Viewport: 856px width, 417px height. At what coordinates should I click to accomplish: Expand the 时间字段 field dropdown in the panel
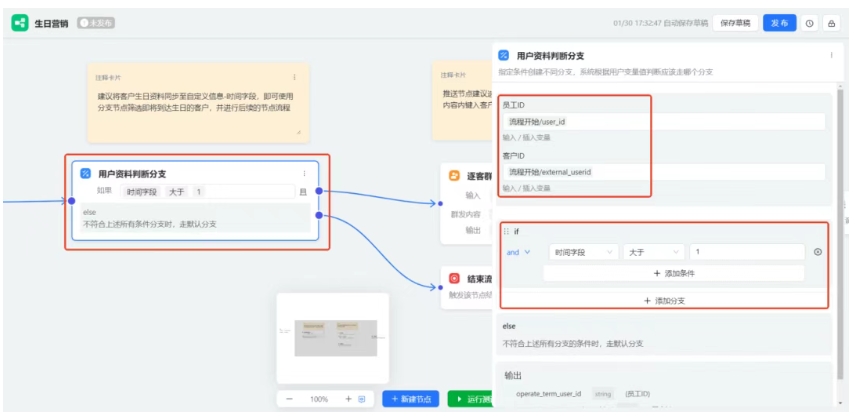click(582, 252)
